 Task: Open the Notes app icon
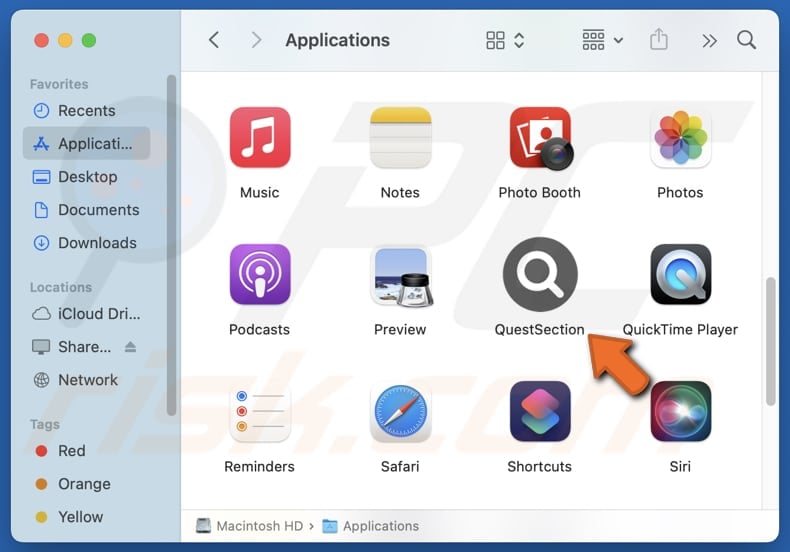401,137
